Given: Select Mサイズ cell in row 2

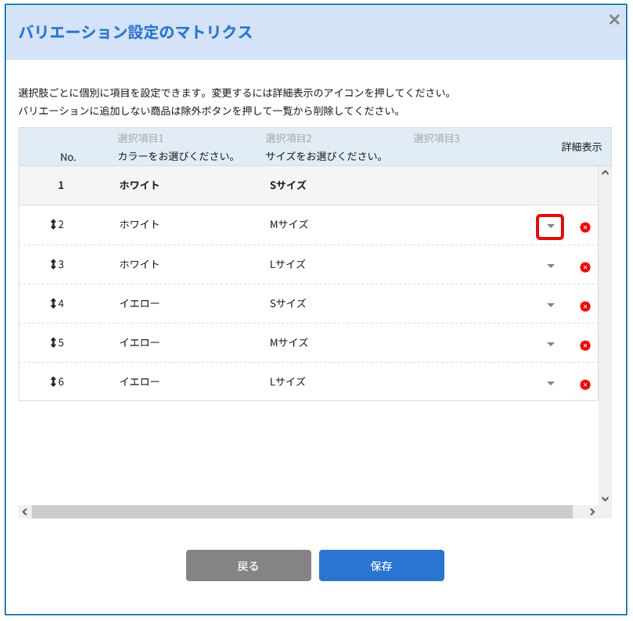Looking at the screenshot, I should coord(289,224).
